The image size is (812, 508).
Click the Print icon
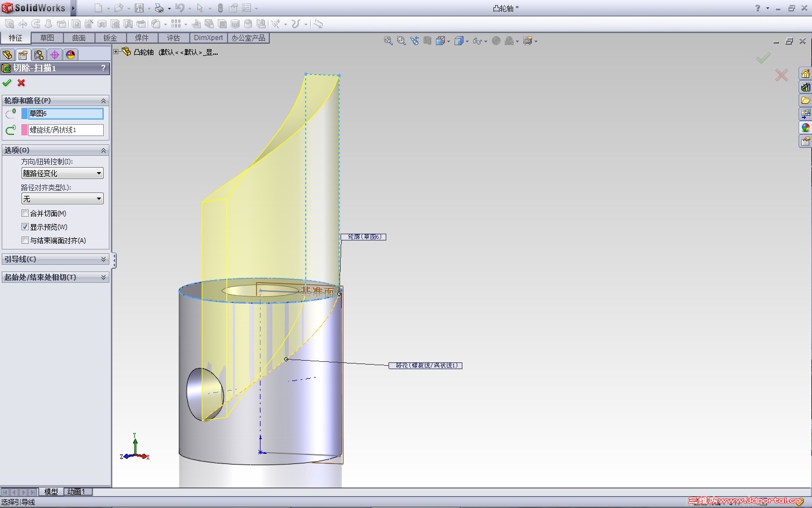[x=159, y=8]
